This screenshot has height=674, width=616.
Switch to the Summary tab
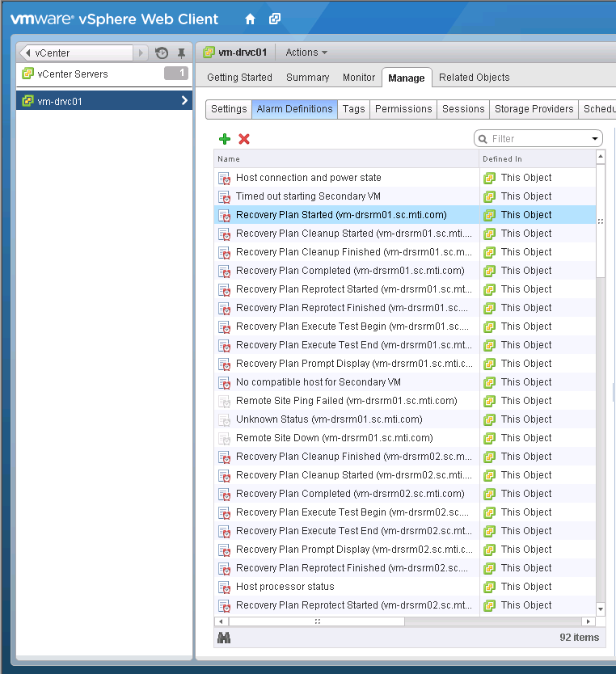(307, 78)
